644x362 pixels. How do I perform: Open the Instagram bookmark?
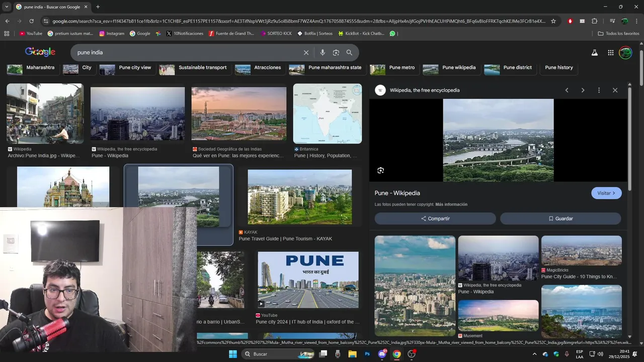(x=112, y=34)
